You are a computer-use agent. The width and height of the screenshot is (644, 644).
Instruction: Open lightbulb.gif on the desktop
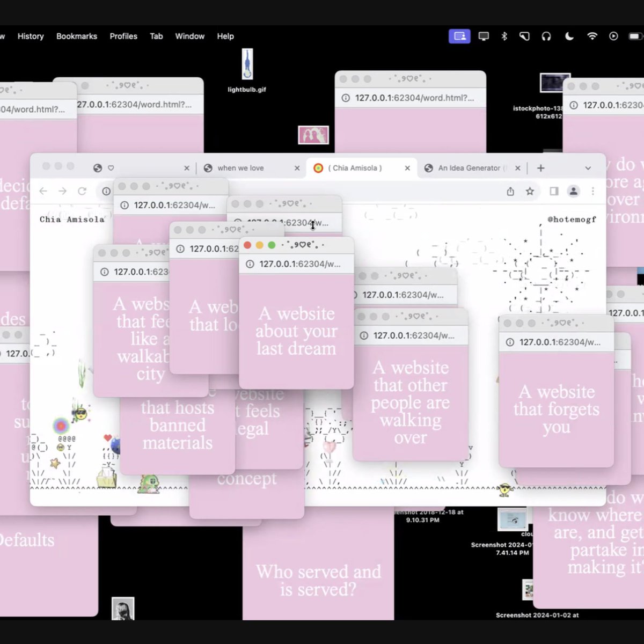(246, 64)
